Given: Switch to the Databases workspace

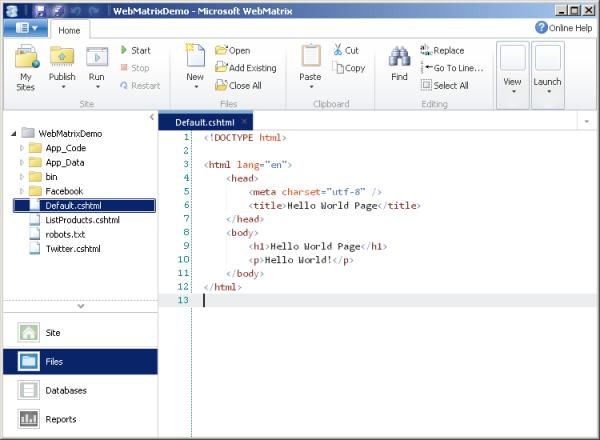Looking at the screenshot, I should [80, 390].
